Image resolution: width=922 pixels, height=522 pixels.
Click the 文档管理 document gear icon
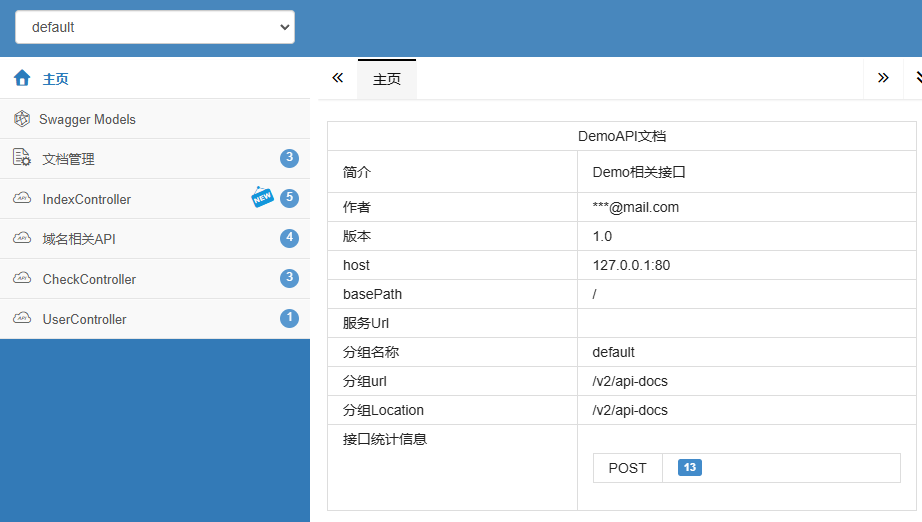coord(22,158)
